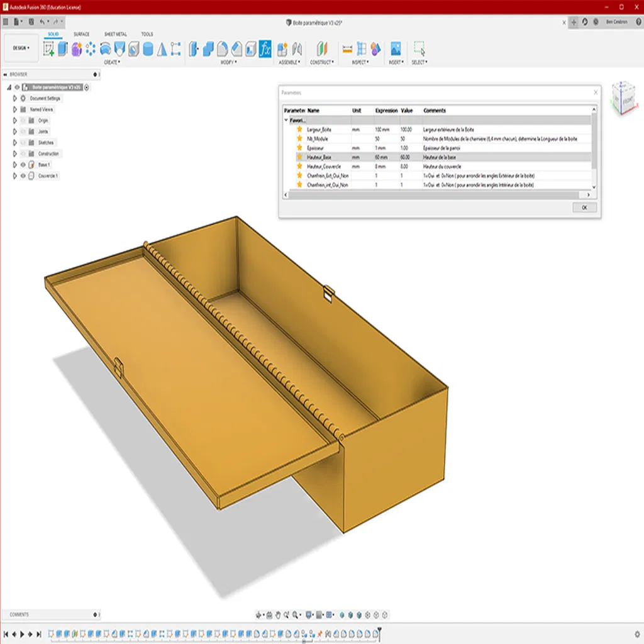The image size is (644, 644).
Task: Toggle favorite star for Hauteur_Couvercle
Action: click(299, 166)
